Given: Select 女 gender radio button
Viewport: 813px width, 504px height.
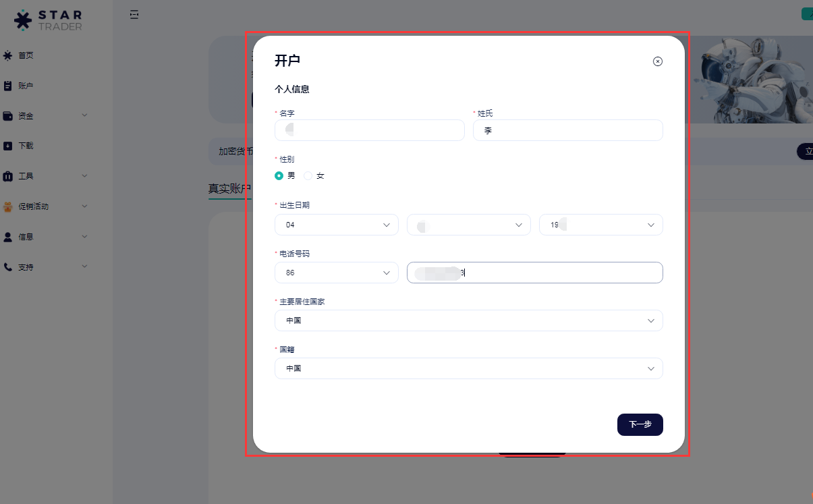Looking at the screenshot, I should (308, 175).
